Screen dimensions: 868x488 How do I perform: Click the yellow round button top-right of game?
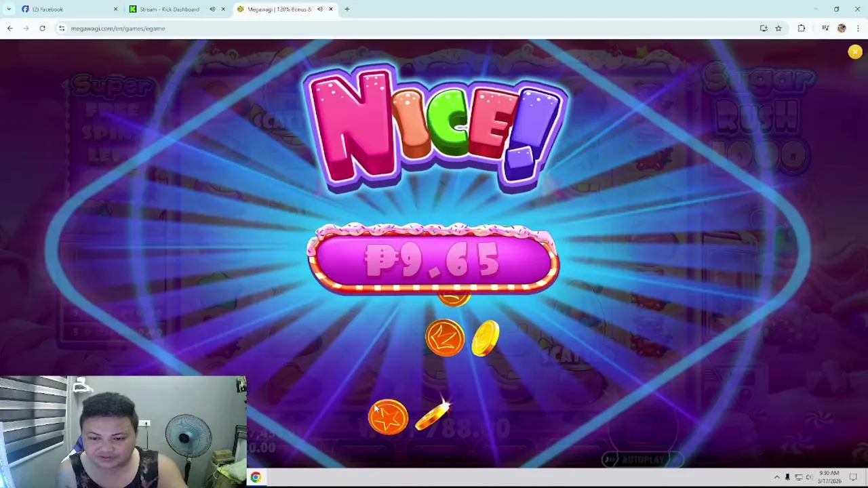[855, 52]
